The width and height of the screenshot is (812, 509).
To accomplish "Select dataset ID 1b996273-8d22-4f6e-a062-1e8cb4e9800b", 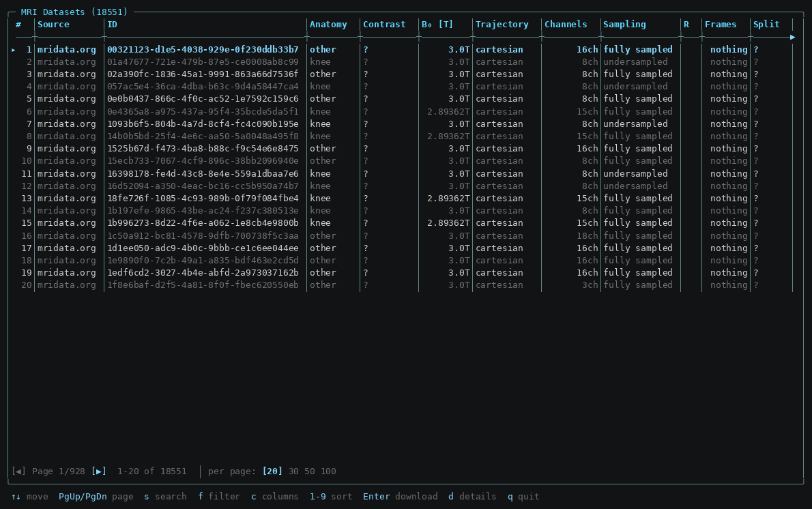I will point(203,223).
